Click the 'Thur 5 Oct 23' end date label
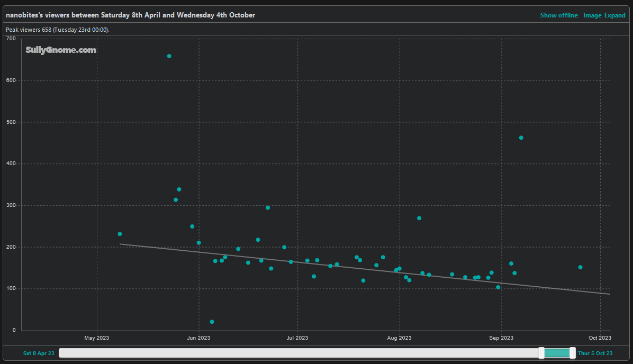This screenshot has height=364, width=633. coord(595,353)
